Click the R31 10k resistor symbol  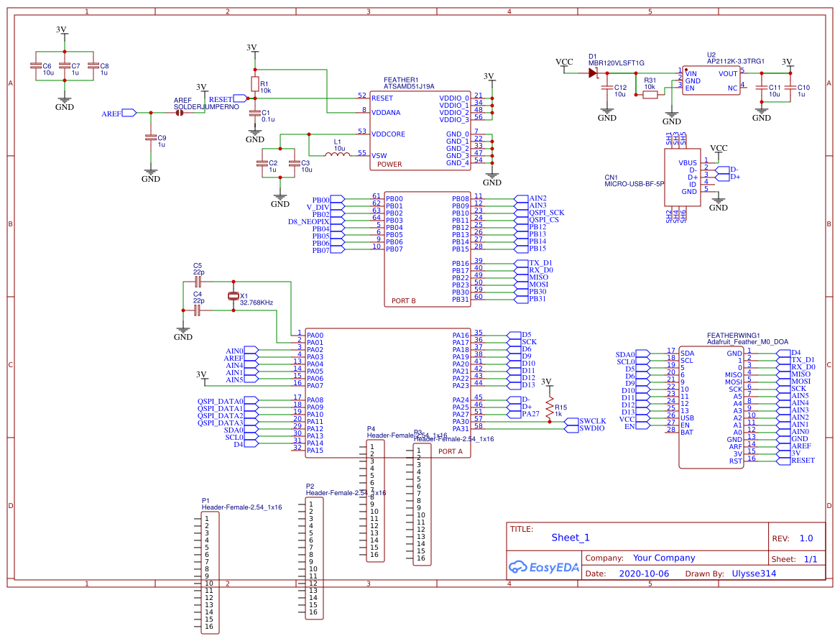[x=650, y=94]
